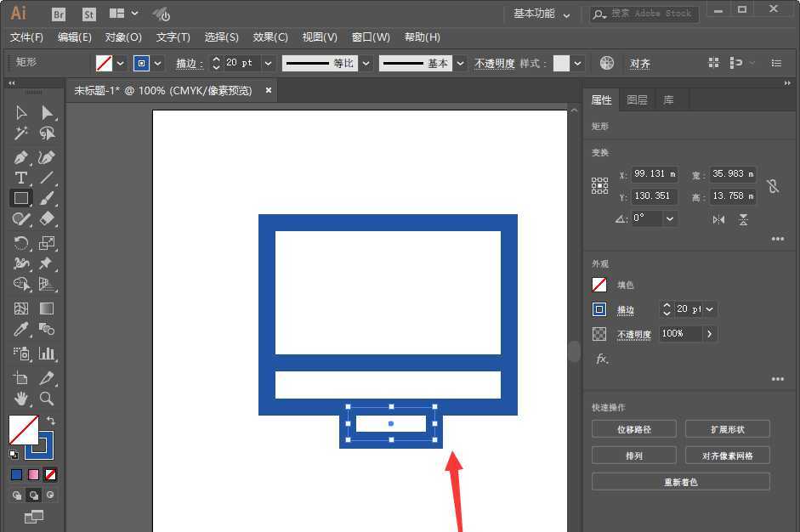Image resolution: width=800 pixels, height=532 pixels.
Task: Click the 重新着色 button
Action: (x=680, y=481)
